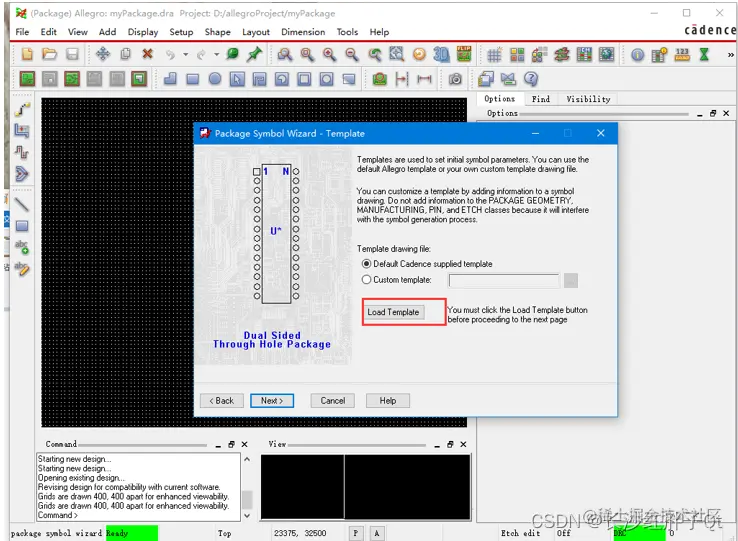Image resolution: width=738 pixels, height=541 pixels.
Task: Click the Next button in wizard
Action: pyautogui.click(x=272, y=401)
